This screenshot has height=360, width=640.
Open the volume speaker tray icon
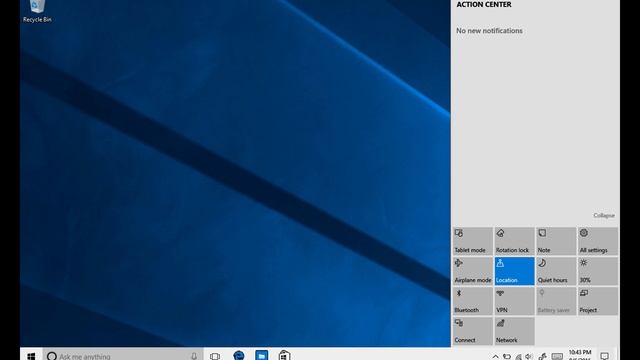point(529,356)
